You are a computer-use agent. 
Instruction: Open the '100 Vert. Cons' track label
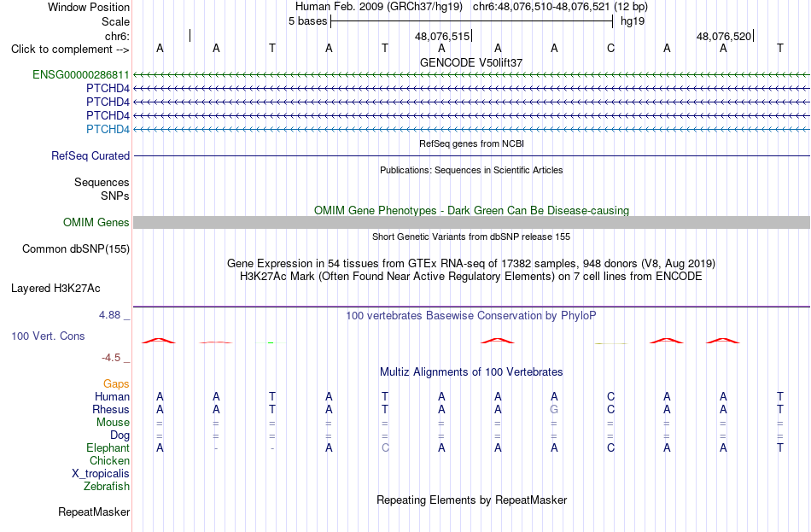coord(48,336)
